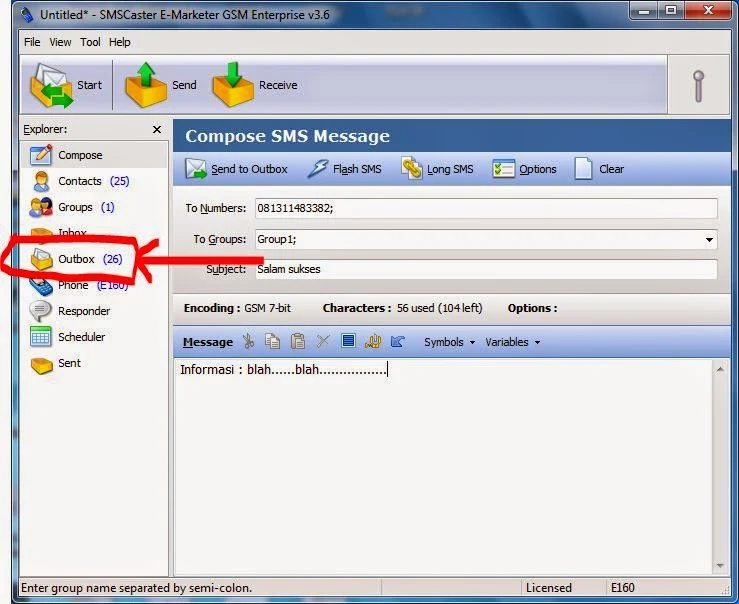Expand the To Groups dropdown arrow
Screen dimensions: 739x604
click(709, 239)
